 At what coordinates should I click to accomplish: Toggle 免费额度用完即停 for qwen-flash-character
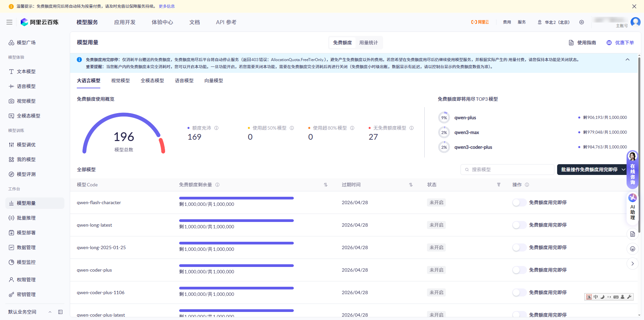519,202
